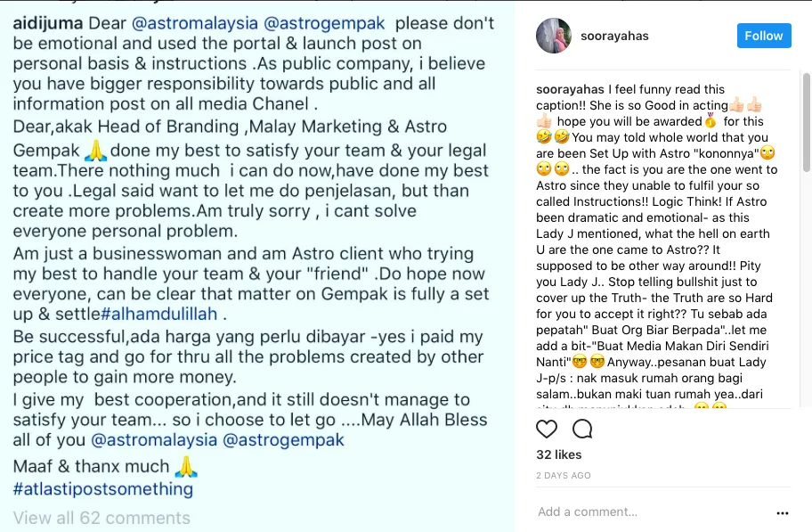Click the folded hands emoji after "thanx much"

tap(185, 466)
